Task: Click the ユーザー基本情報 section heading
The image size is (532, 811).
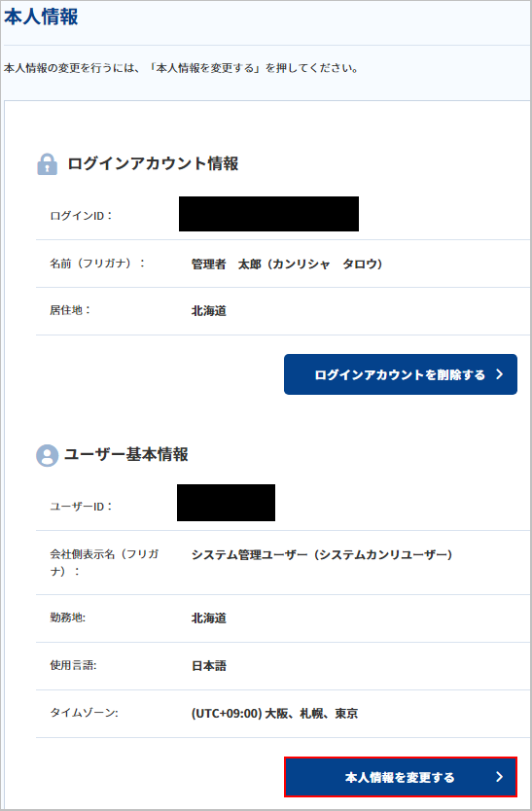Action: [126, 455]
